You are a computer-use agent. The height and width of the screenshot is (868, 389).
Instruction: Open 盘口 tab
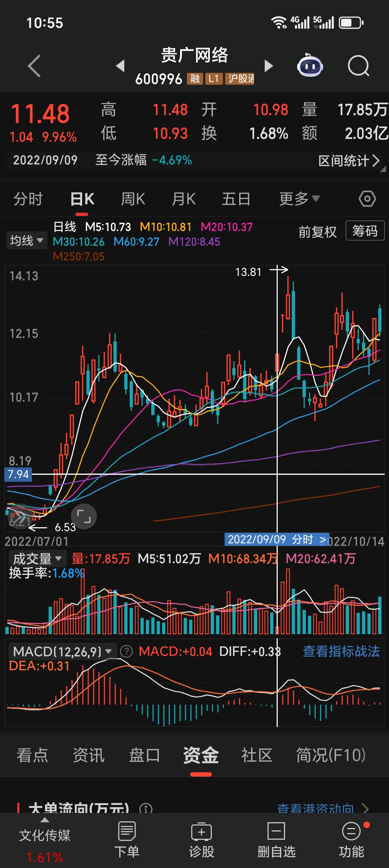pyautogui.click(x=144, y=755)
